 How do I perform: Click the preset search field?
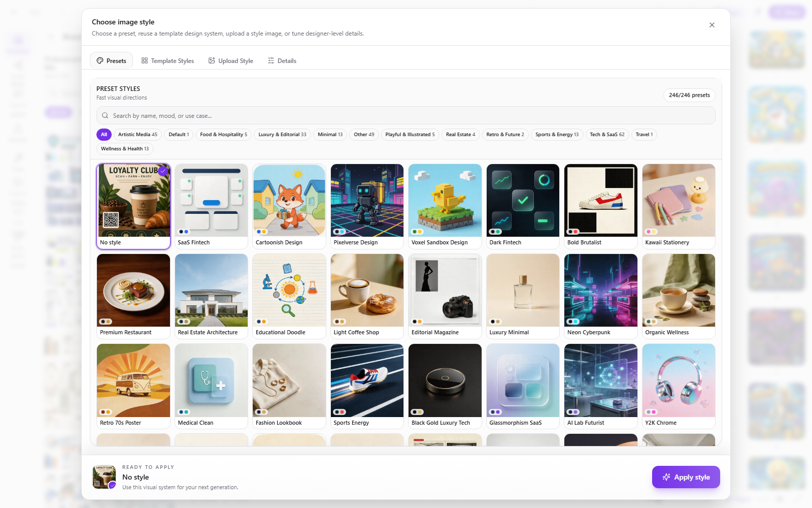coord(406,115)
